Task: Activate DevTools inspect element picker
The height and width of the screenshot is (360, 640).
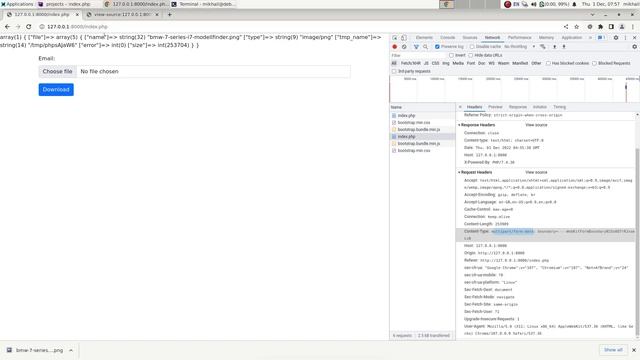Action: (395, 38)
